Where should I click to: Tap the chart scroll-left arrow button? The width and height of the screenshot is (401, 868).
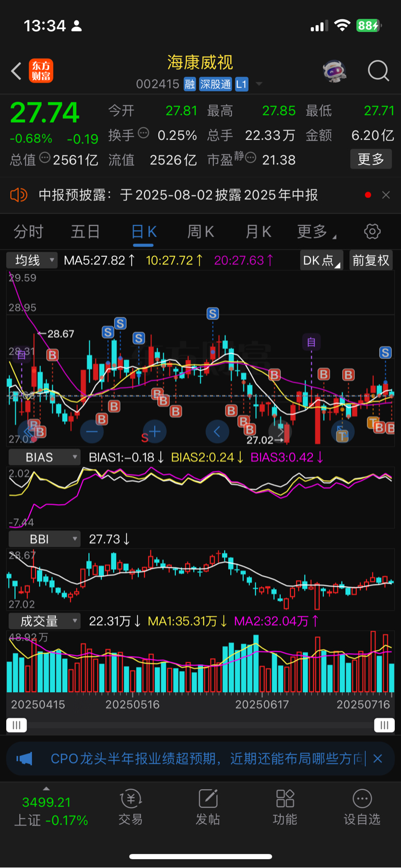[x=217, y=432]
